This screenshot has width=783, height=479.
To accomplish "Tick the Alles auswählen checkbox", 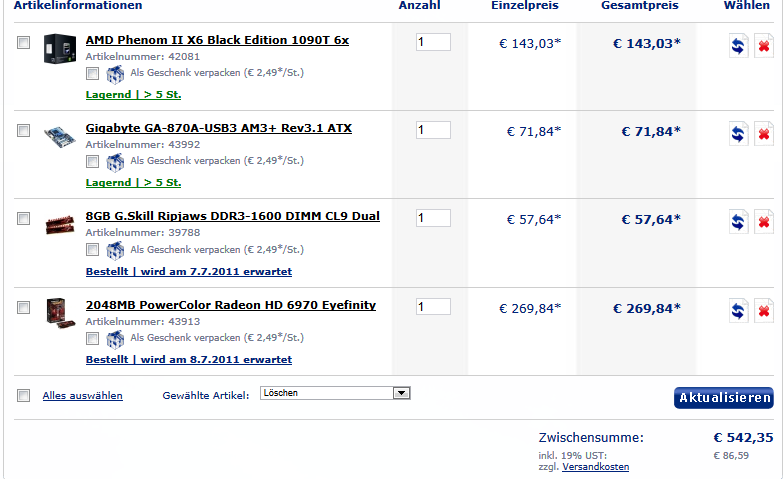I will [23, 396].
